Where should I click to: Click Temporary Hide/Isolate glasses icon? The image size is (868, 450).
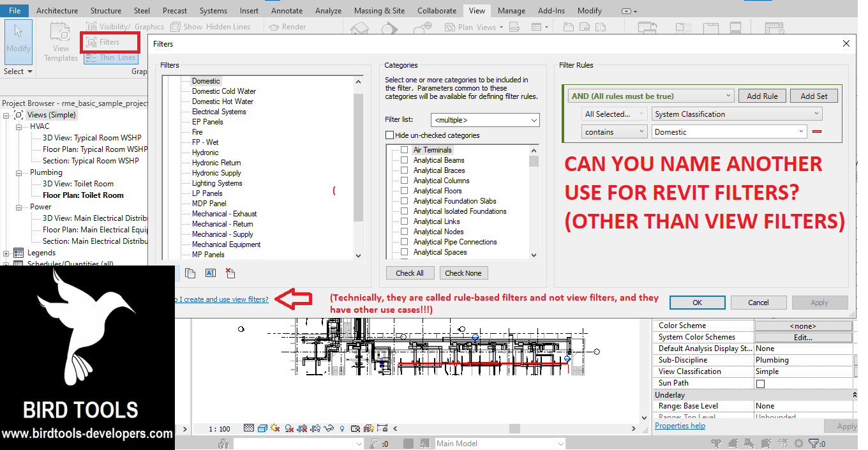point(330,428)
